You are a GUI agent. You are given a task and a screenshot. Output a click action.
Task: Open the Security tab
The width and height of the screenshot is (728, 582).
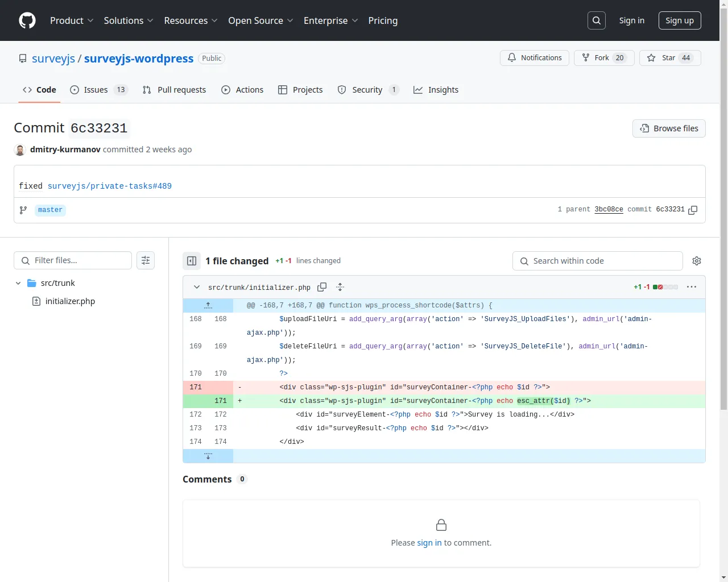[x=368, y=90]
